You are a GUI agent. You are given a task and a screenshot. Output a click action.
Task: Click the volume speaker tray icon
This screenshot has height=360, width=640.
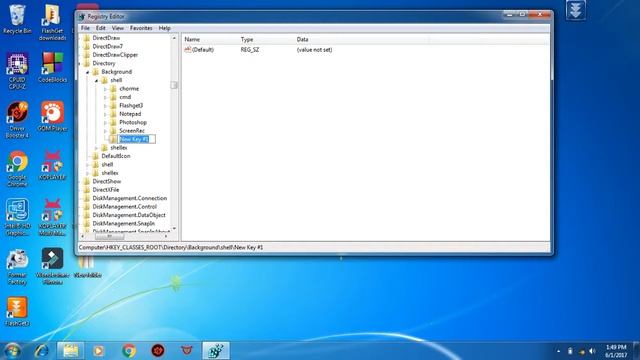592,351
